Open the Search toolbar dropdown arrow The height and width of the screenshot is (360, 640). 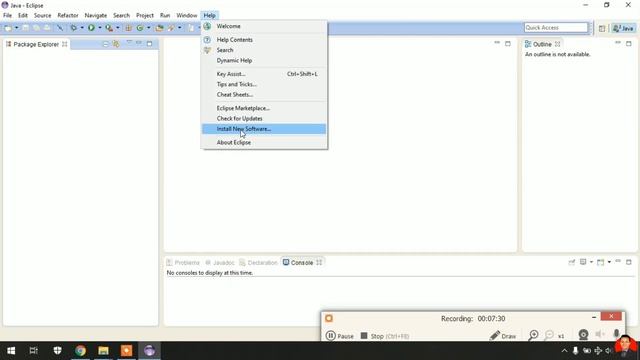coord(179,28)
